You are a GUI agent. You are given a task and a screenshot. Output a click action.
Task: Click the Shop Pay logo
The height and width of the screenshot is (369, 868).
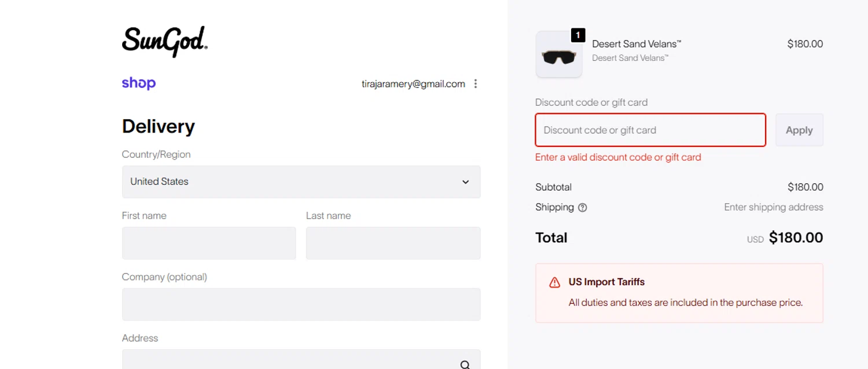pos(139,83)
